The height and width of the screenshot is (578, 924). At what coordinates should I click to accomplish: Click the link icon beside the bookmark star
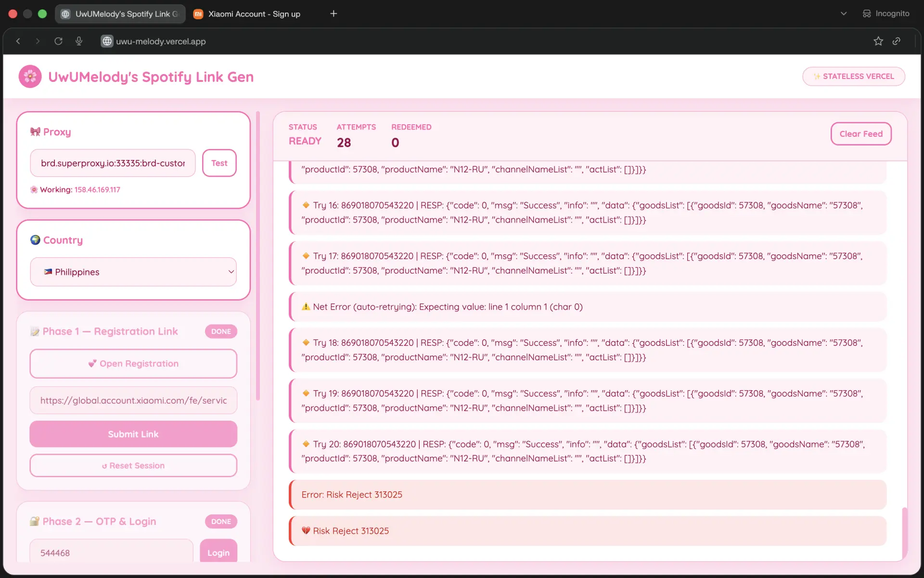(896, 41)
